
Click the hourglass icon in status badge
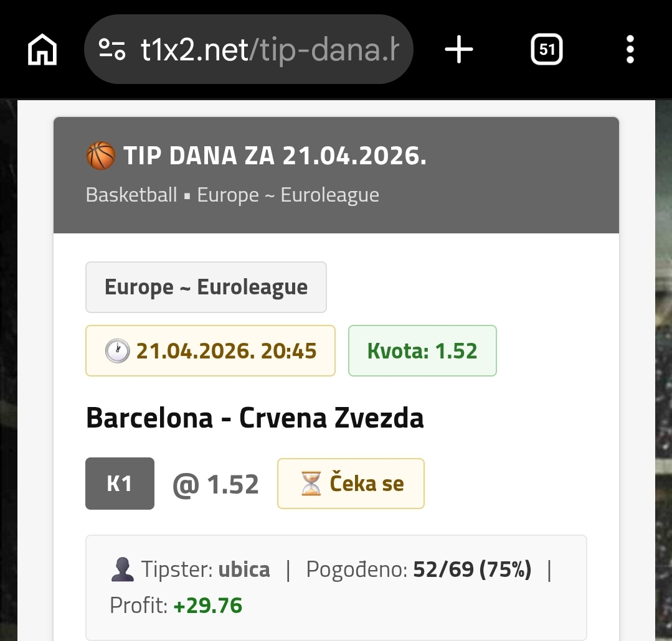pos(311,484)
